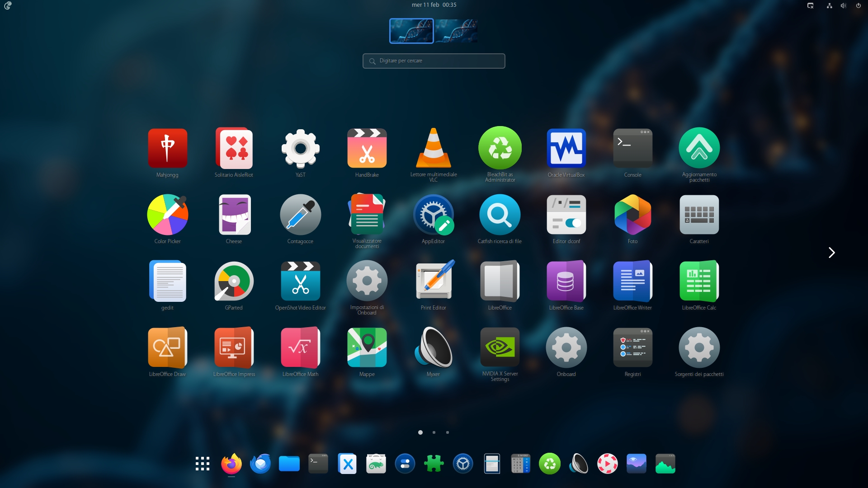Open Firefox from the dock
Screen dimensions: 868x488
231,464
